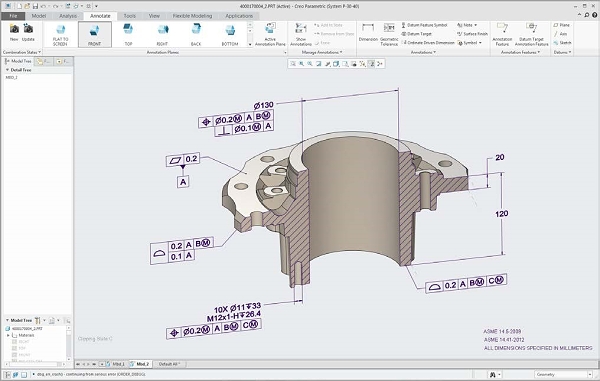Click Ordinate Driven Dimension
Screen dimensions: 600x381
(x=428, y=42)
